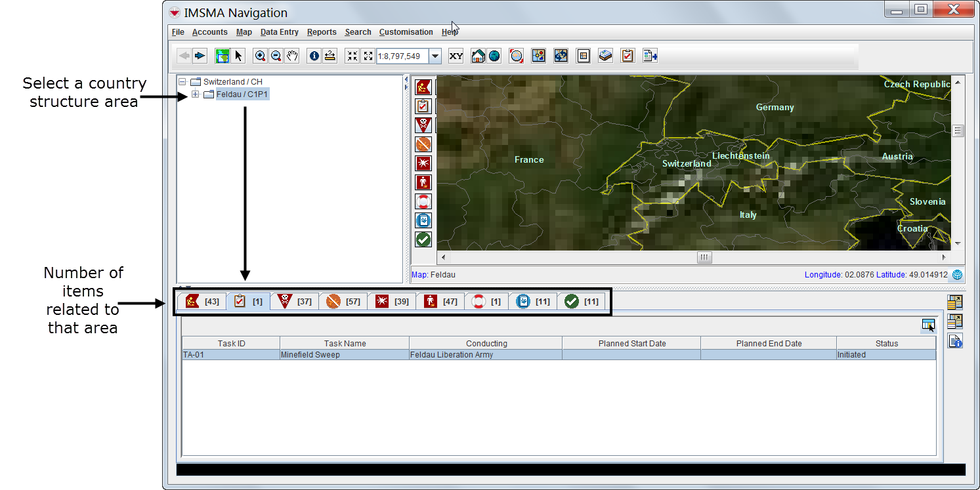Toggle green checkmark layer button beside map
980x490 pixels.
click(423, 240)
